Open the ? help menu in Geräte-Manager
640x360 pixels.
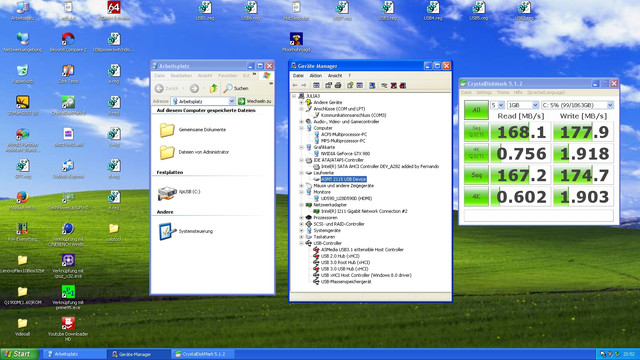(x=349, y=76)
